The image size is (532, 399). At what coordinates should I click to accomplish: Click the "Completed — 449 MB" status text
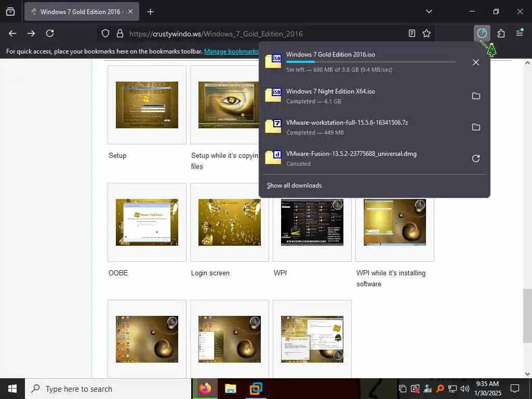(x=315, y=132)
